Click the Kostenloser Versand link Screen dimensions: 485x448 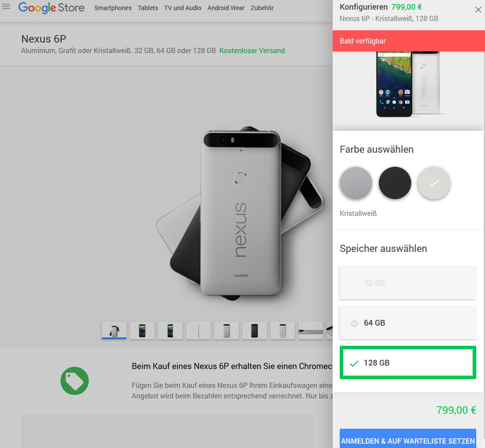[x=252, y=51]
